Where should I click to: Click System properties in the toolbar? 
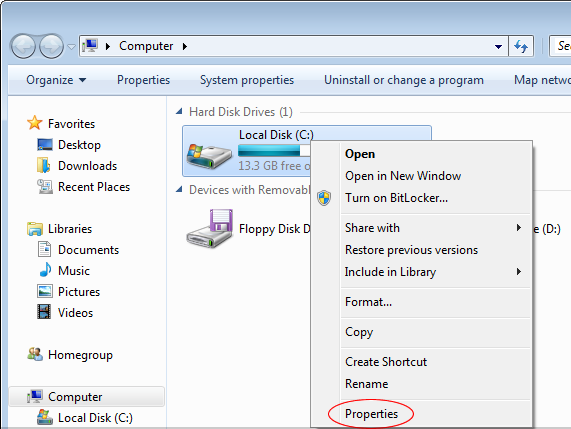click(247, 80)
